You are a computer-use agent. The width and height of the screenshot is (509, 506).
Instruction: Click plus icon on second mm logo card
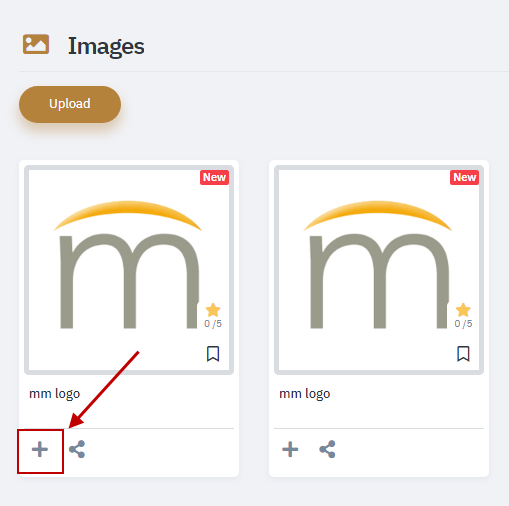[290, 449]
